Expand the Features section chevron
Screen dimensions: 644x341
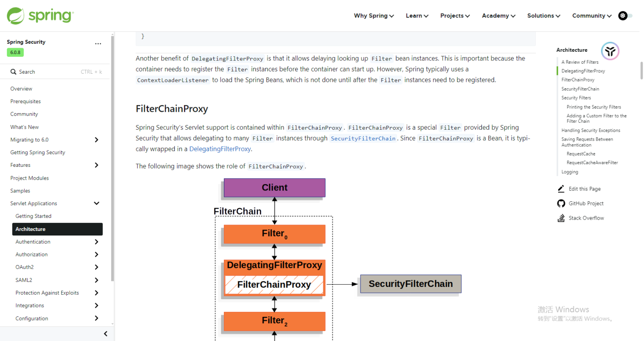[x=96, y=165]
